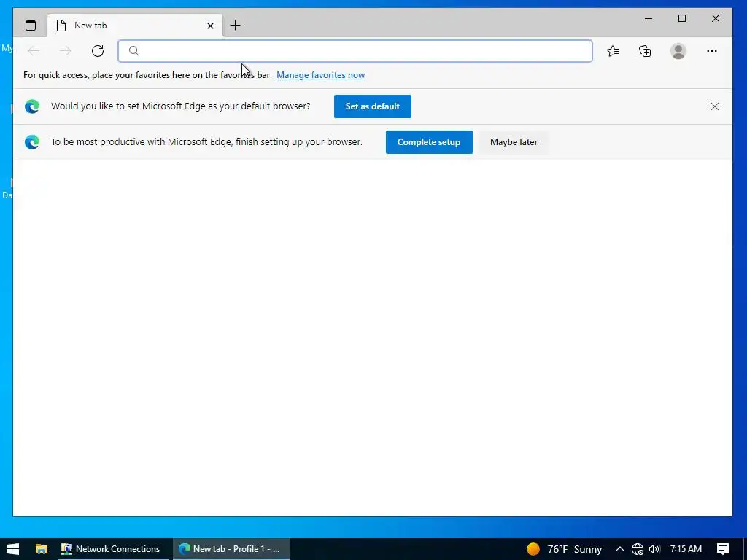Minimize the Edge window
Viewport: 747px width, 560px height.
649,18
